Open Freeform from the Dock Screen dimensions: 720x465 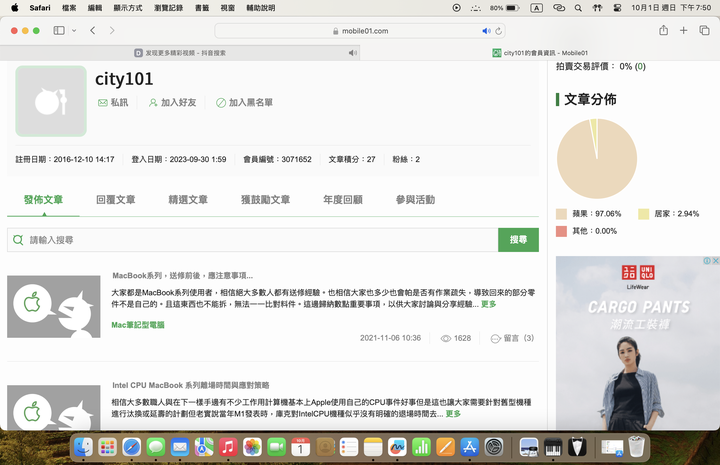[x=397, y=447]
